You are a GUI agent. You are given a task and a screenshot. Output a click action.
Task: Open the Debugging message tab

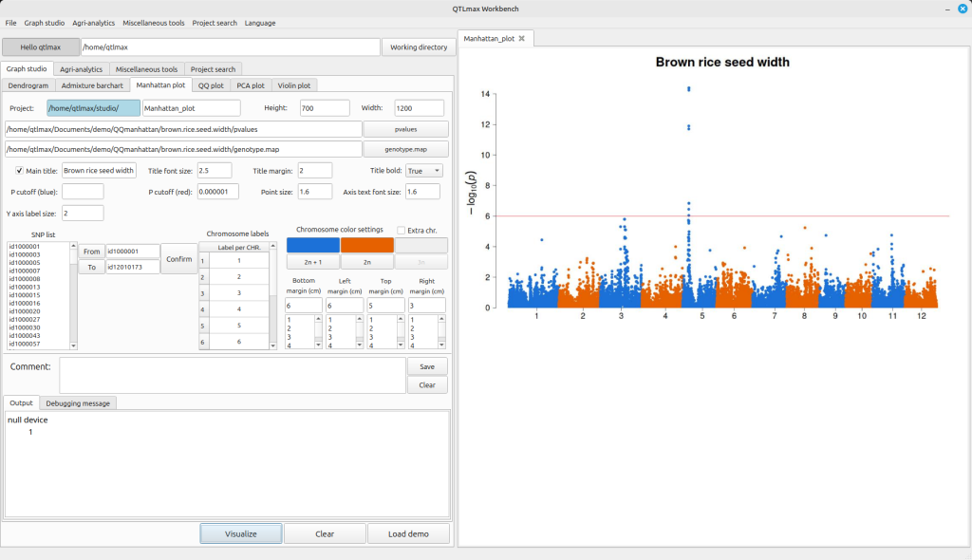80,402
